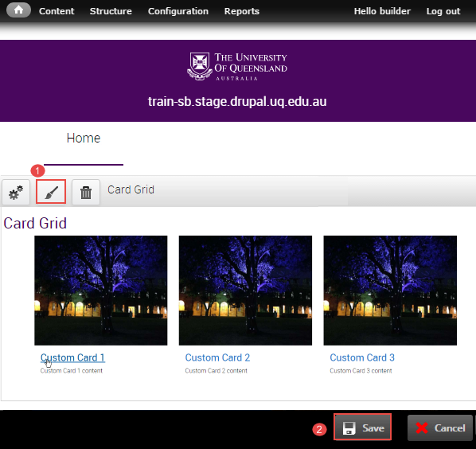This screenshot has height=449, width=476.
Task: Open the Structure menu
Action: 111,11
